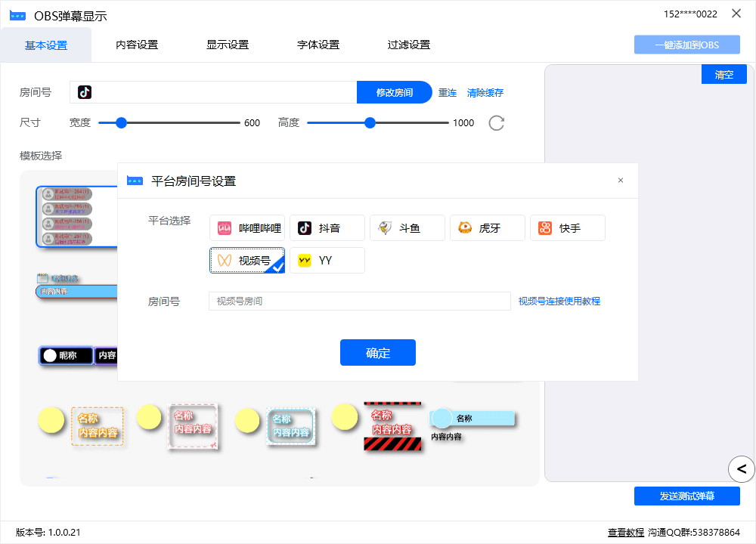Open 视频号连接使用教程 link
The height and width of the screenshot is (544, 756).
pos(559,301)
